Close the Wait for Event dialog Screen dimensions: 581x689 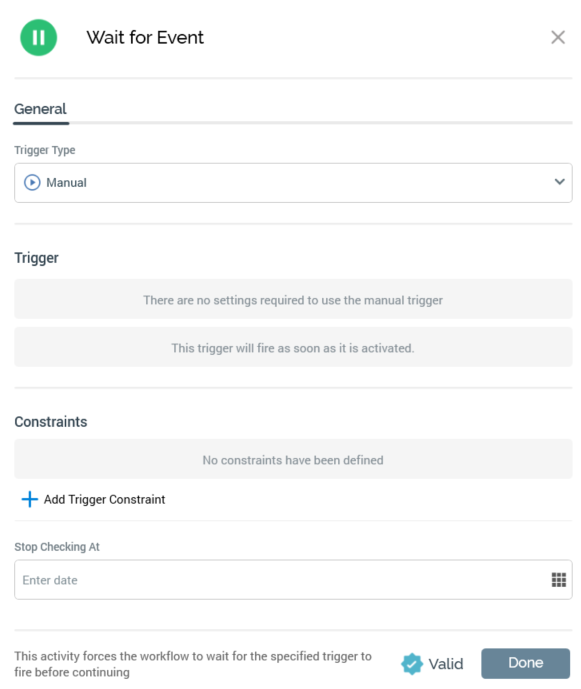point(558,37)
